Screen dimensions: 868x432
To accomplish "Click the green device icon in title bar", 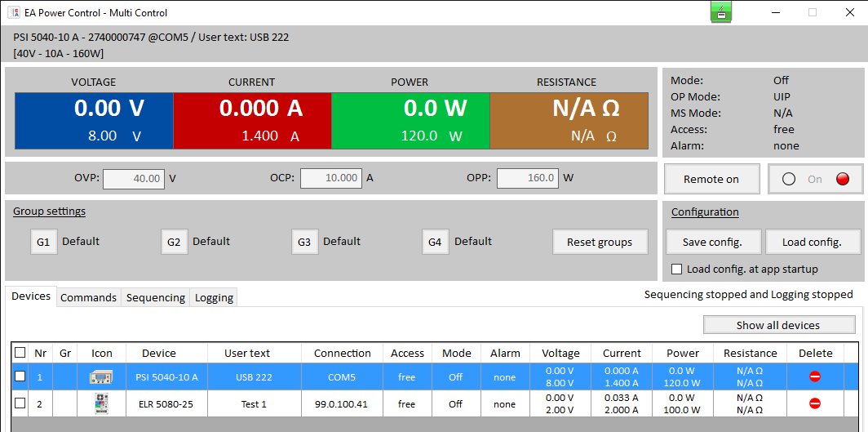I will [x=721, y=13].
